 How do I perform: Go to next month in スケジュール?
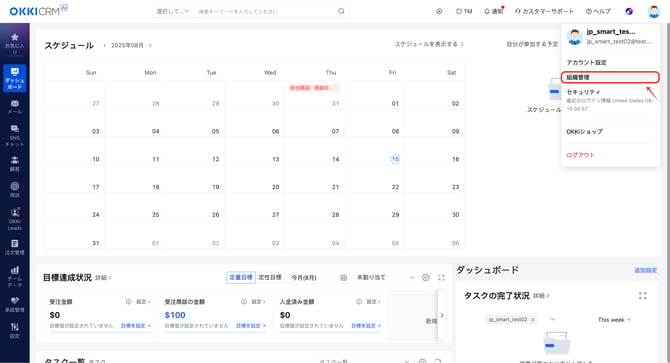(x=150, y=45)
